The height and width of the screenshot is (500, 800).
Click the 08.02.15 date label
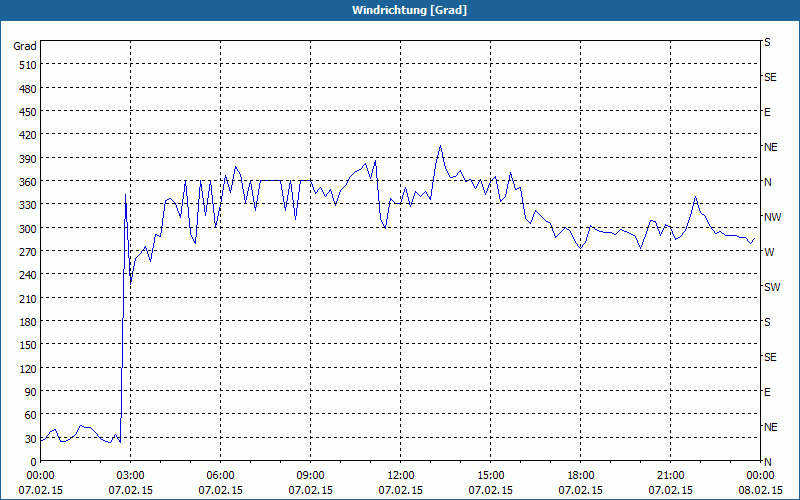pos(760,490)
